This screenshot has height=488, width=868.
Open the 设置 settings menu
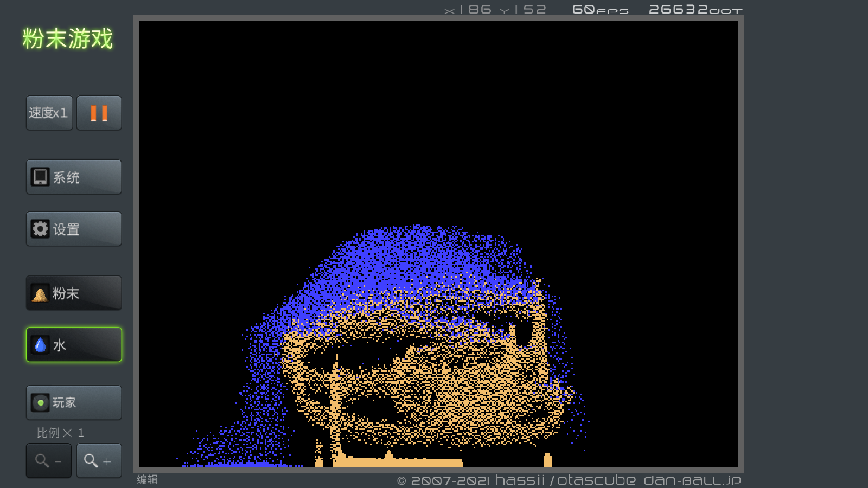[x=74, y=229]
